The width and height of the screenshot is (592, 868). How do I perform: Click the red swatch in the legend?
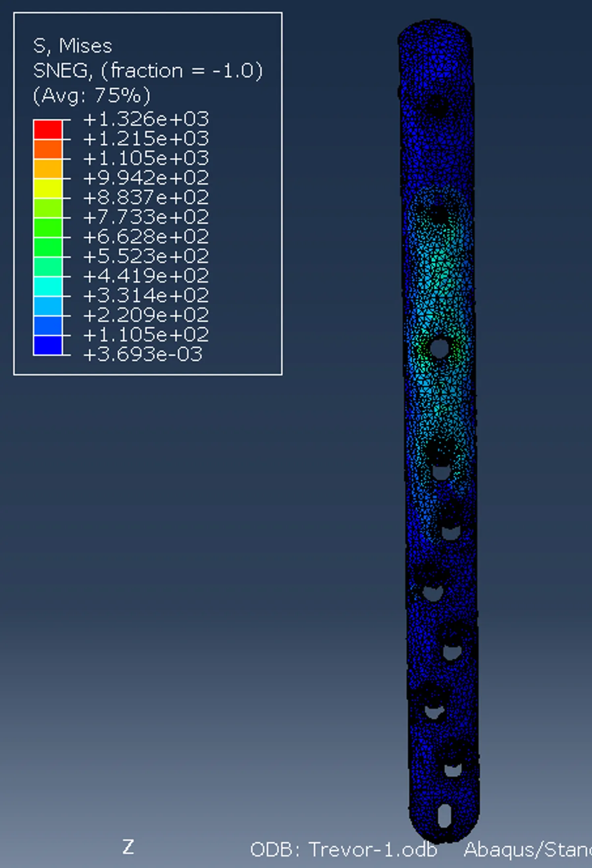tap(48, 130)
